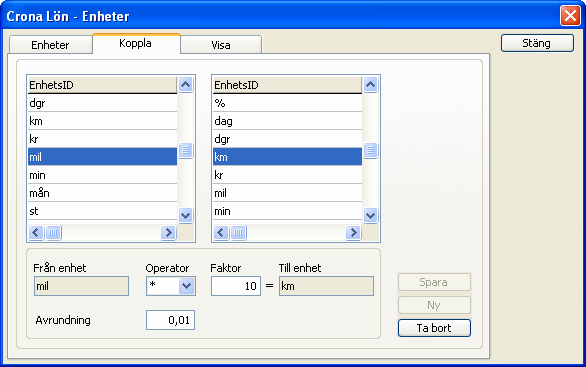Screen dimensions: 586x367
Task: Click the right list vertical scrollbar thumb
Action: (x=370, y=150)
